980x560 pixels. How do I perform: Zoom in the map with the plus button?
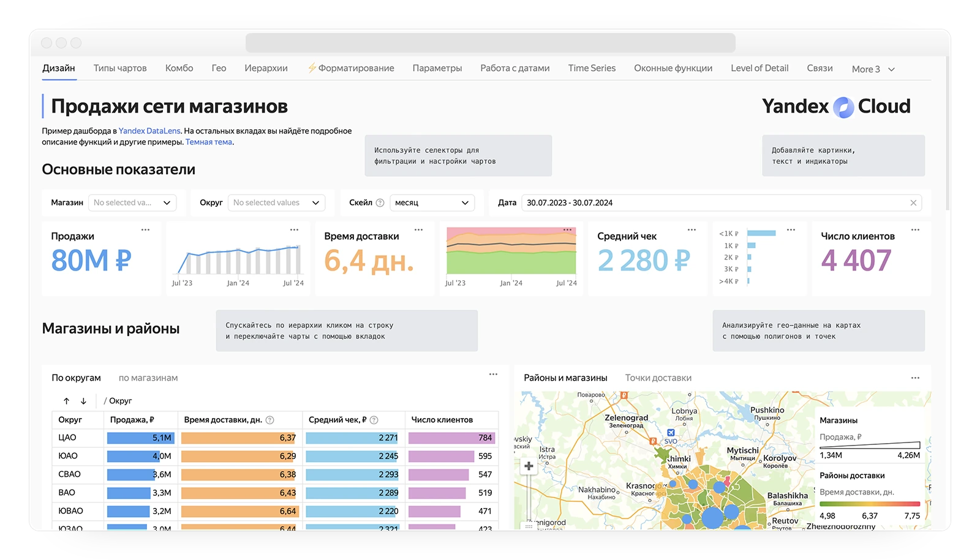[529, 466]
